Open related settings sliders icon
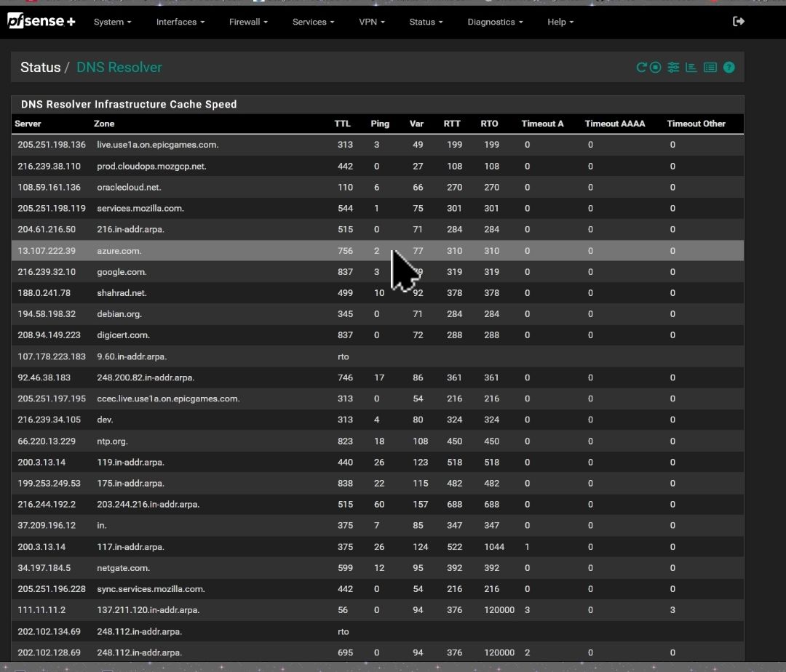The height and width of the screenshot is (672, 786). tap(673, 68)
